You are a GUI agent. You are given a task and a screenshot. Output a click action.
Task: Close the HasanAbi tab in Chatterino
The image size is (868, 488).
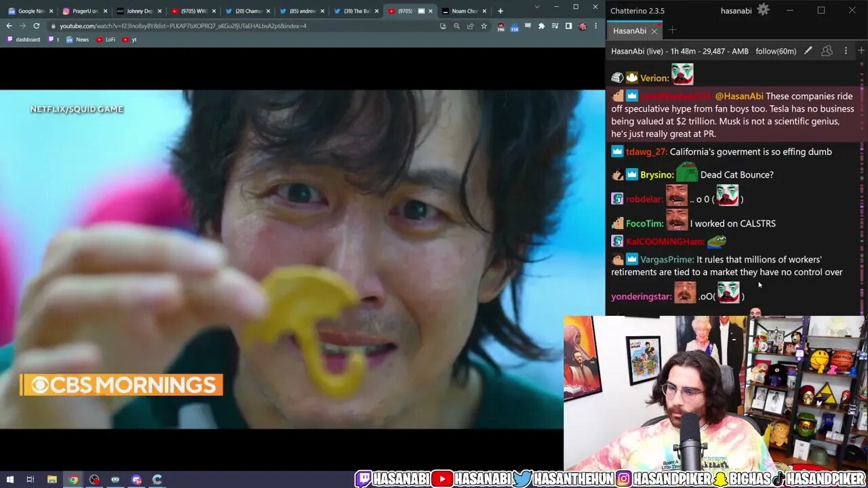coord(654,31)
